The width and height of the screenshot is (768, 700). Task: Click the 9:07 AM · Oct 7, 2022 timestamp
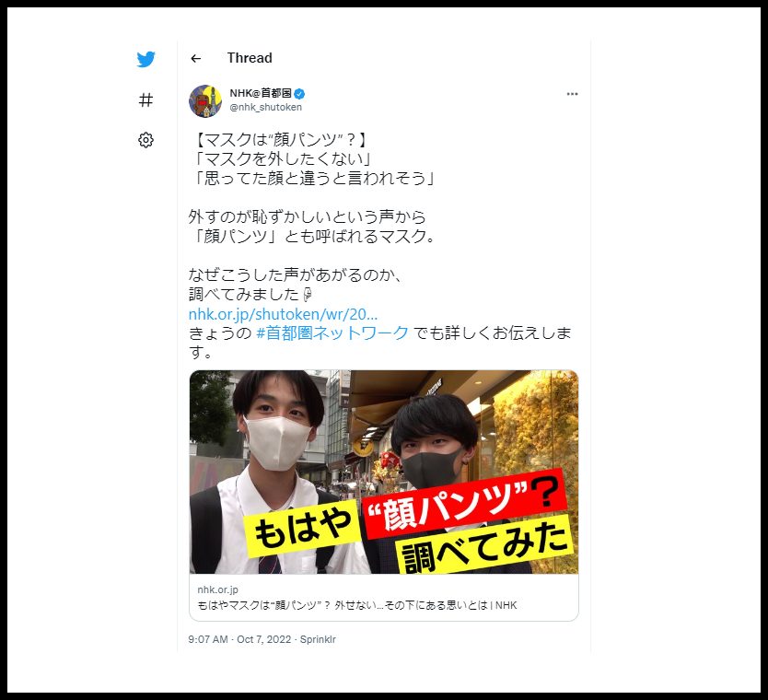239,639
